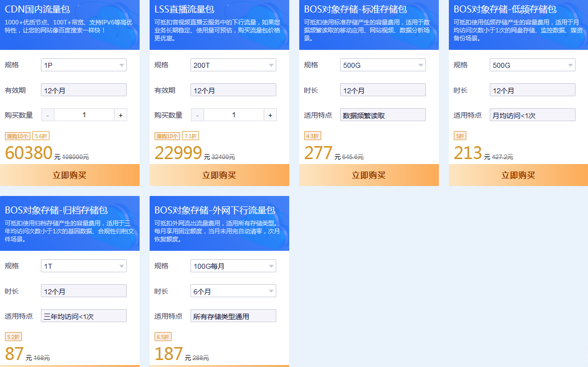The width and height of the screenshot is (588, 367).
Task: Click the 187 price
Action: coord(169,354)
